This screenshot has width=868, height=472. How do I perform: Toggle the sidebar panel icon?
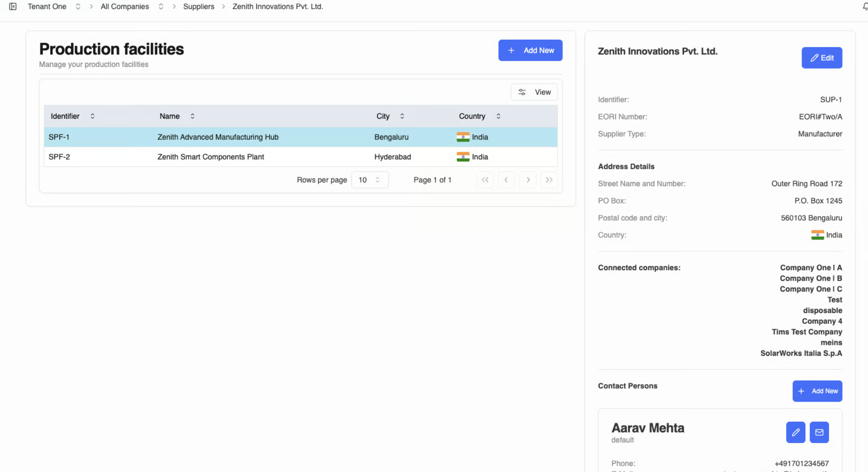13,7
